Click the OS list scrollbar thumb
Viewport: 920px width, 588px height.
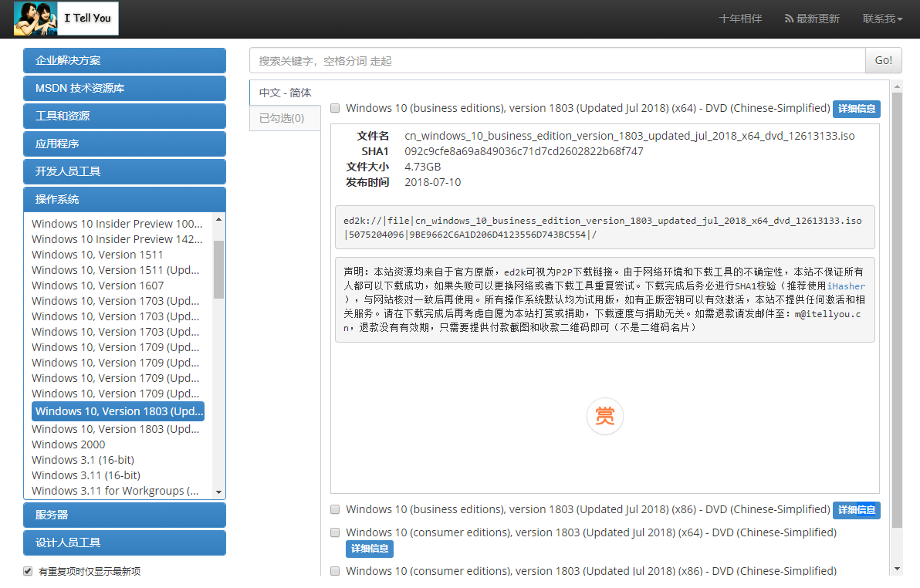pos(219,269)
